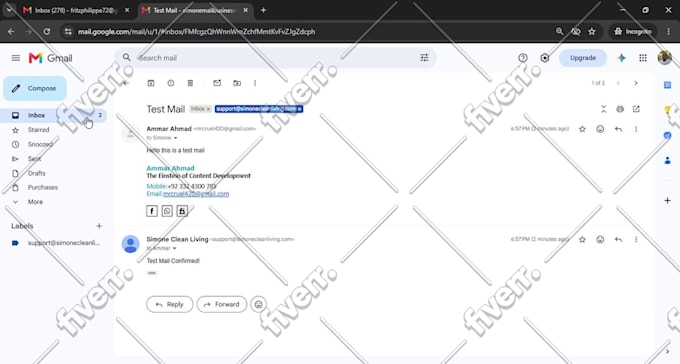Open Inbox folder
The image size is (680, 364).
[54, 115]
